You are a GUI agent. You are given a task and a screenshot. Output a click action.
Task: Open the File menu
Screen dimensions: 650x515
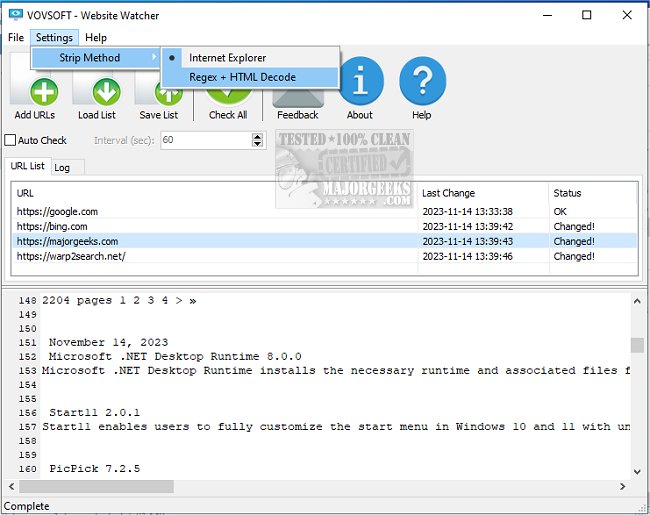tap(16, 38)
